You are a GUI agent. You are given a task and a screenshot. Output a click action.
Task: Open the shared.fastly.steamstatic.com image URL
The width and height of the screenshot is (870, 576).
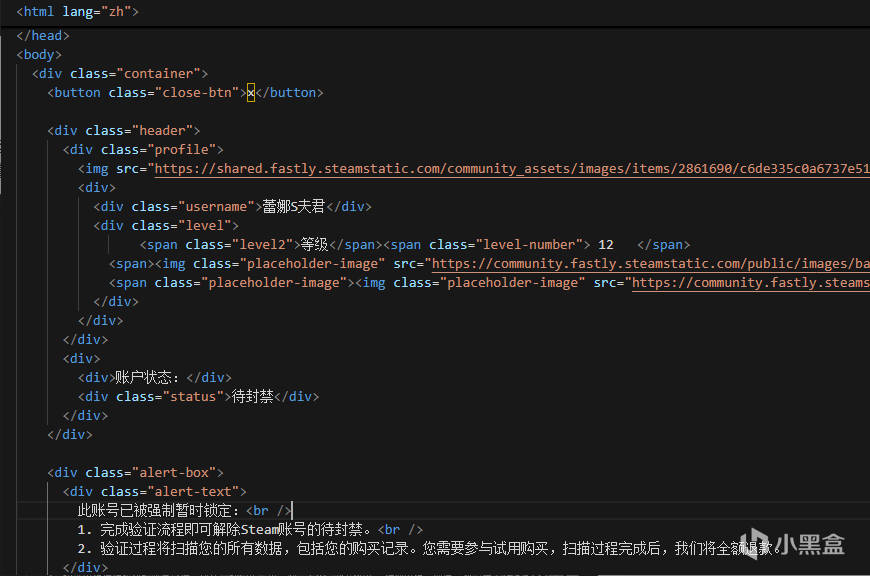[x=510, y=168]
